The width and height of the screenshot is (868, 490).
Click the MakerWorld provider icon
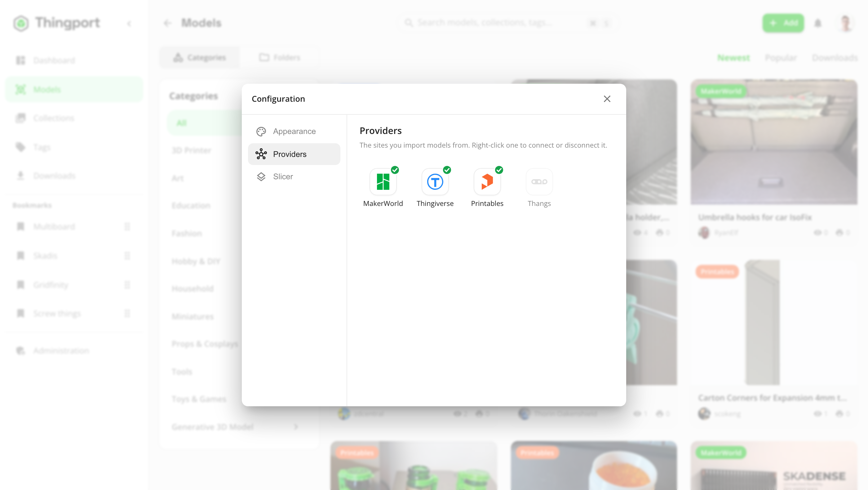coord(383,182)
